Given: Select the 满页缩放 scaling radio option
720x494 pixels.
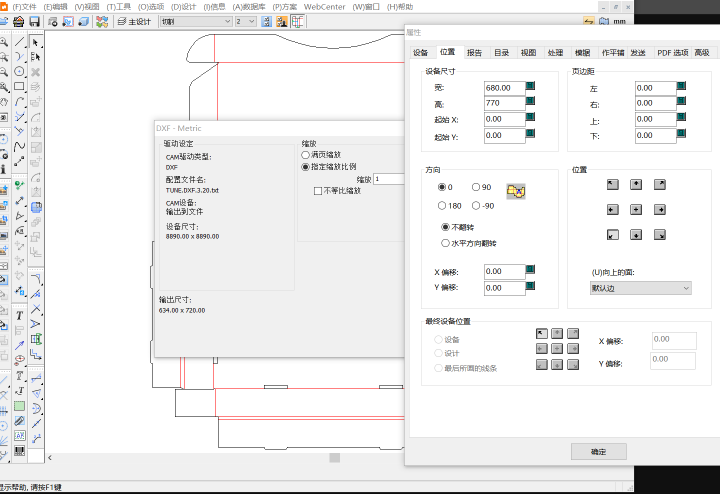Looking at the screenshot, I should [306, 156].
